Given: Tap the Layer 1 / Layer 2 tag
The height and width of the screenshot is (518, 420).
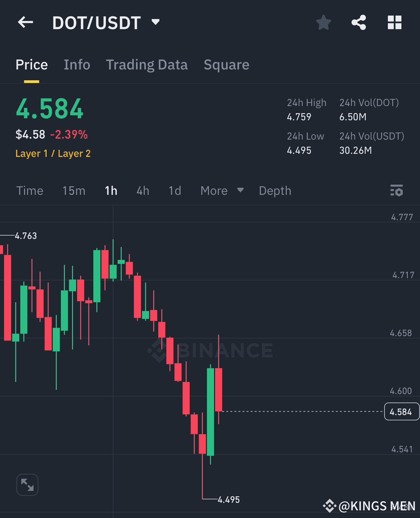Looking at the screenshot, I should pos(53,153).
